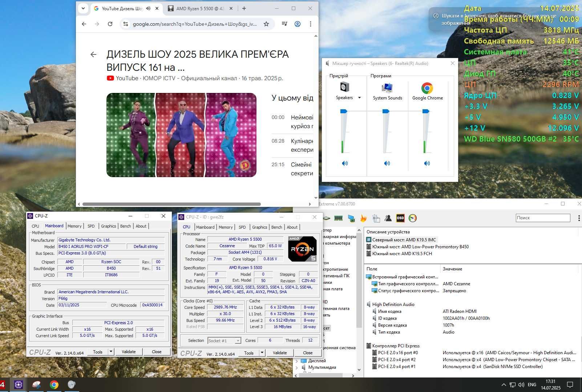Click the AIDA64 monitor diagnostics toolbar icon
582x392 pixels.
click(351, 218)
